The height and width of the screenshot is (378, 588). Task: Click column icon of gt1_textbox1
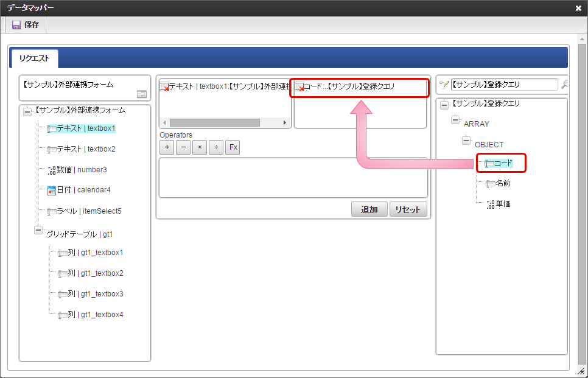(63, 253)
